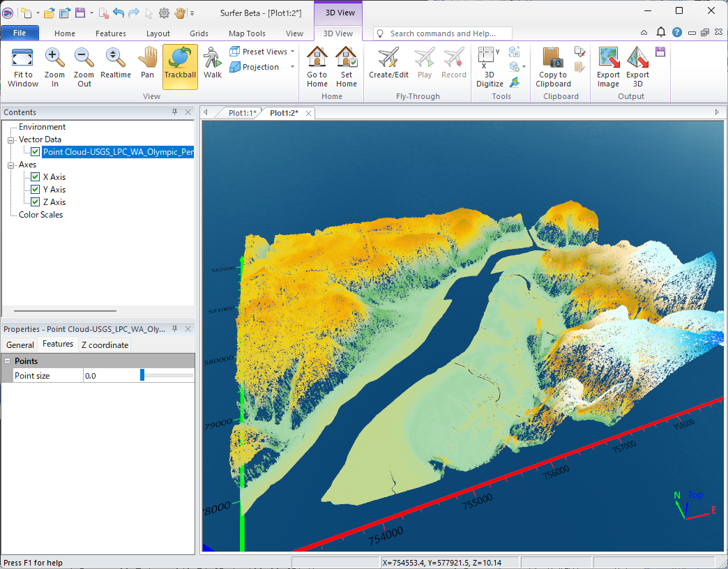
Task: Open the File menu button
Action: pyautogui.click(x=20, y=33)
